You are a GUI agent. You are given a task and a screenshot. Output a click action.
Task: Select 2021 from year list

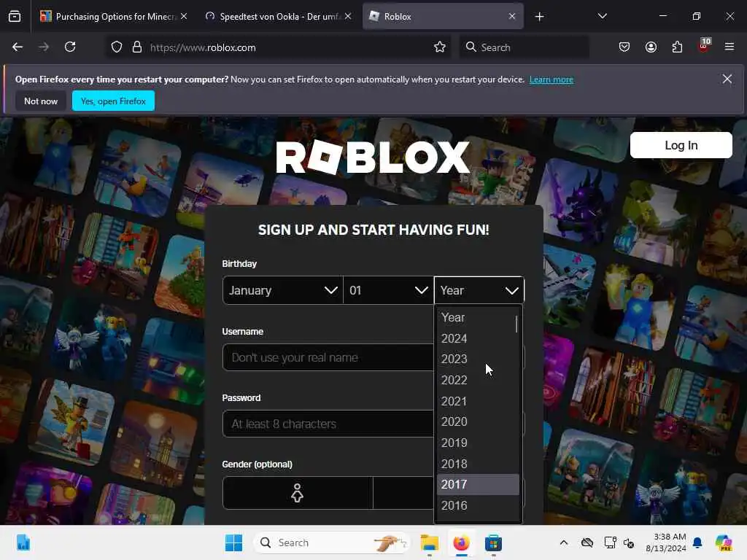coord(478,401)
